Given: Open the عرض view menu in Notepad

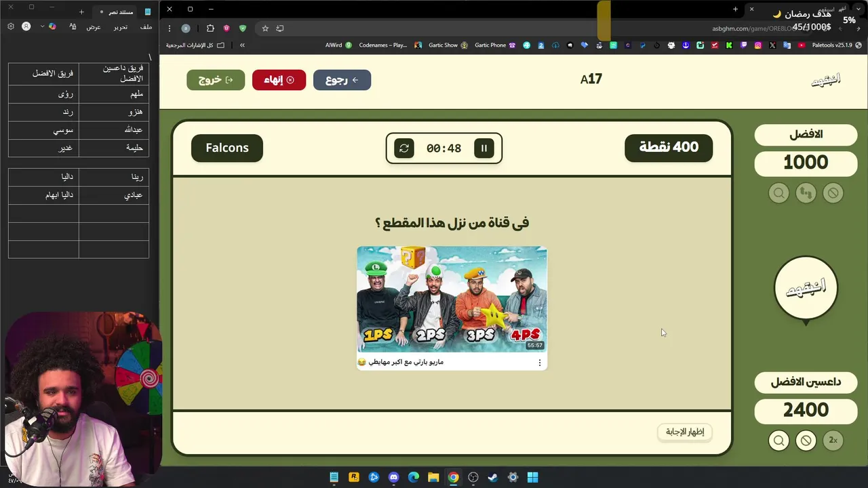Looking at the screenshot, I should tap(94, 27).
